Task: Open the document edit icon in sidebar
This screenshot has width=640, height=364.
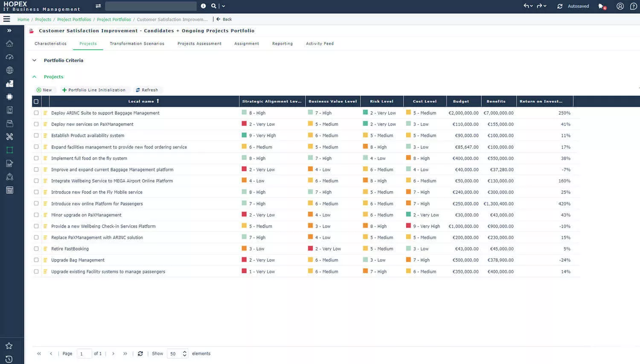Action: [x=9, y=163]
